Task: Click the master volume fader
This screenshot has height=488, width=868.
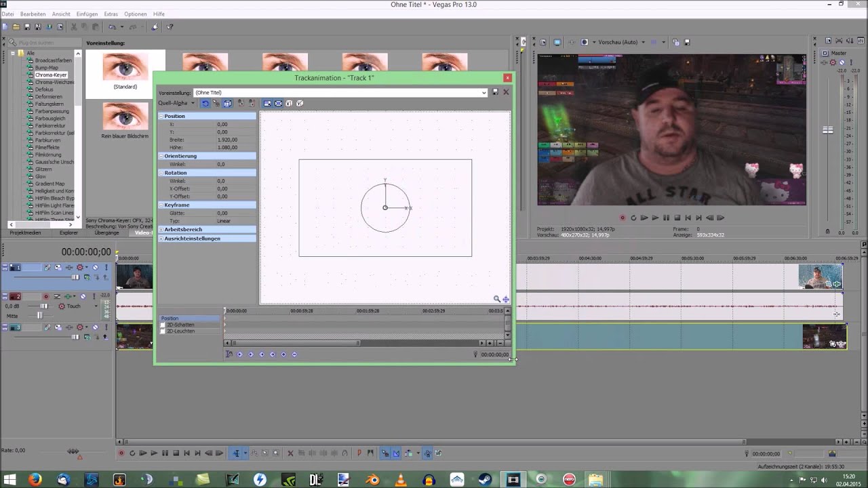Action: [x=827, y=129]
